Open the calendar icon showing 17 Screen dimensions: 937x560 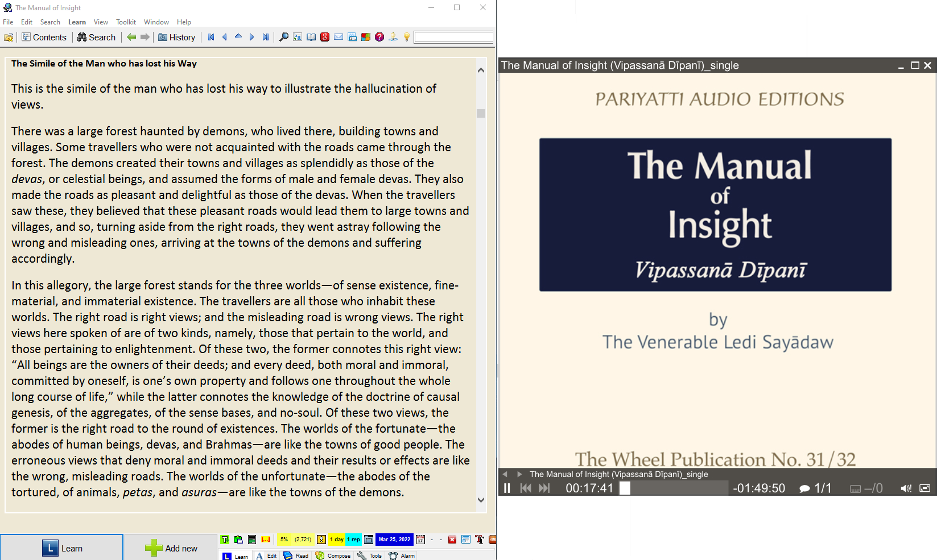420,540
